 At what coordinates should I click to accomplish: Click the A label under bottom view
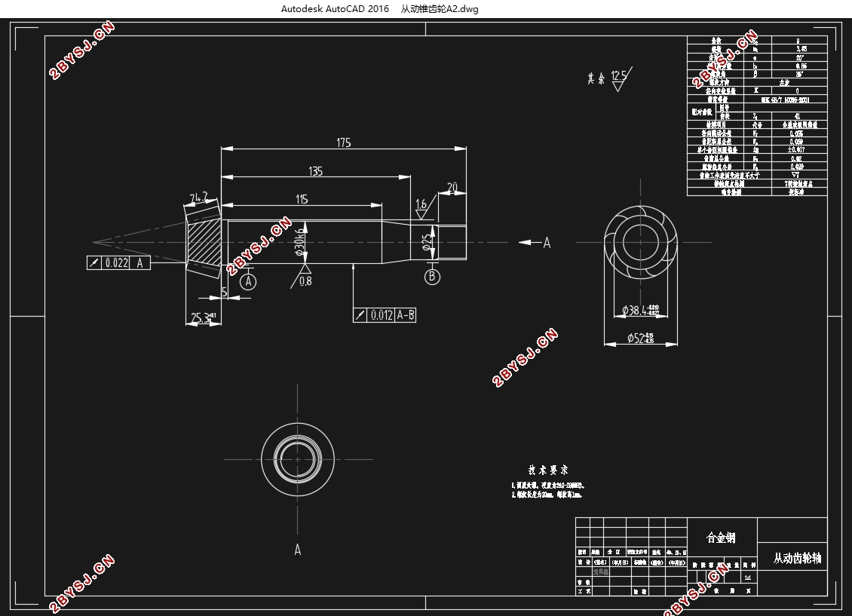pyautogui.click(x=298, y=550)
